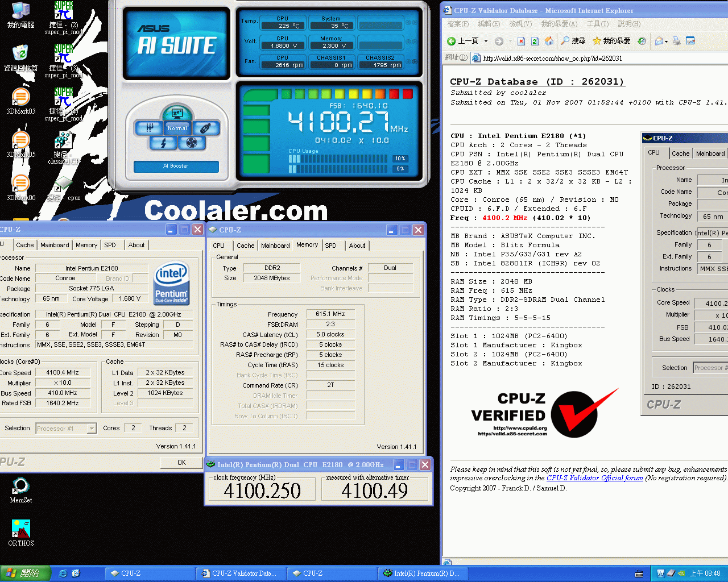Image resolution: width=728 pixels, height=582 pixels.
Task: Click Freq 4100.2 MHz text on webpage
Action: 520,218
